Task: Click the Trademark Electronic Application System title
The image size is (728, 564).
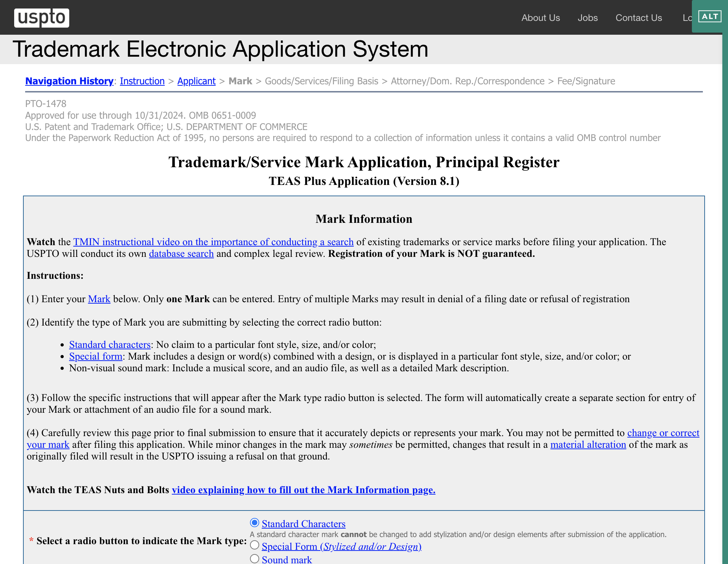Action: pos(221,49)
